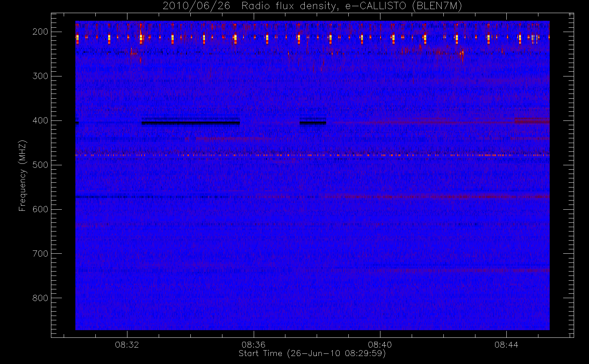The height and width of the screenshot is (364, 589).
Task: Click the long black band near 400 MHz
Action: click(191, 123)
